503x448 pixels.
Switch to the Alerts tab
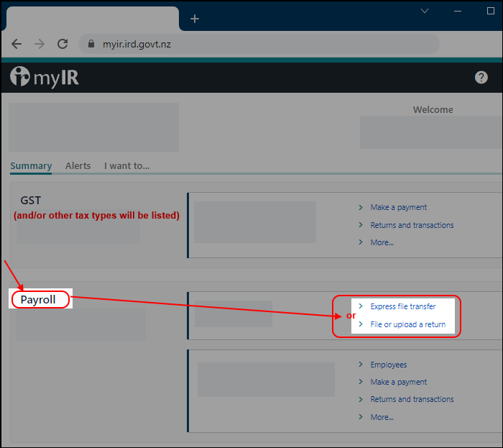[78, 166]
